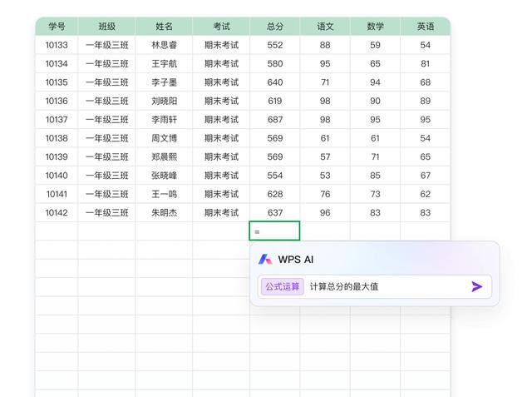Select total score cell 687
Image resolution: width=532 pixels, height=397 pixels.
[275, 120]
